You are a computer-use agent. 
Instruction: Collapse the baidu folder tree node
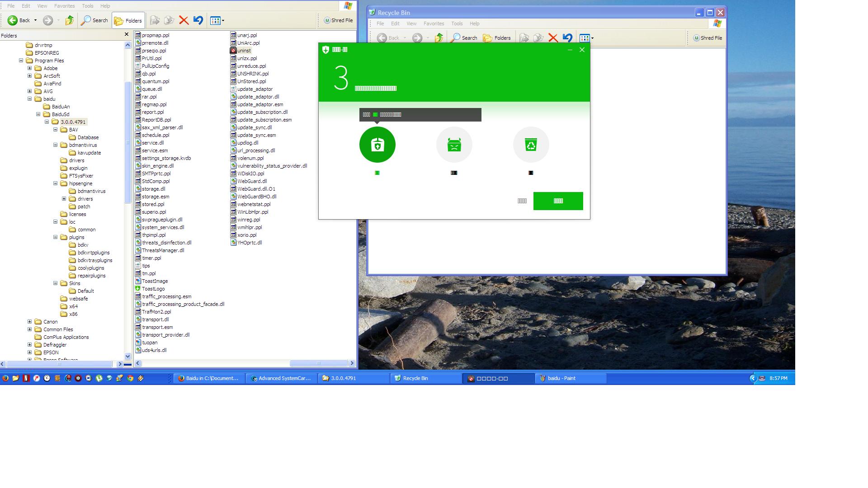point(30,99)
